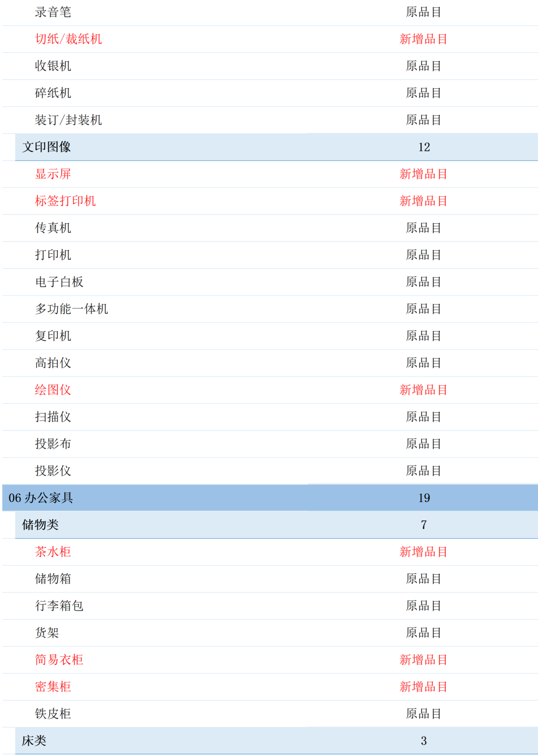Image resolution: width=538 pixels, height=756 pixels.
Task: Select the 多功能一体机 entry
Action: tap(71, 309)
